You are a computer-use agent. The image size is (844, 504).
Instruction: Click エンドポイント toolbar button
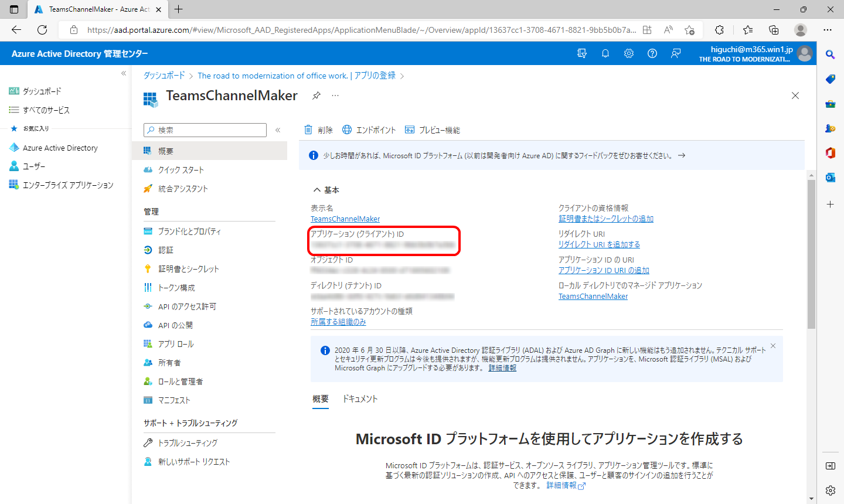click(x=369, y=130)
